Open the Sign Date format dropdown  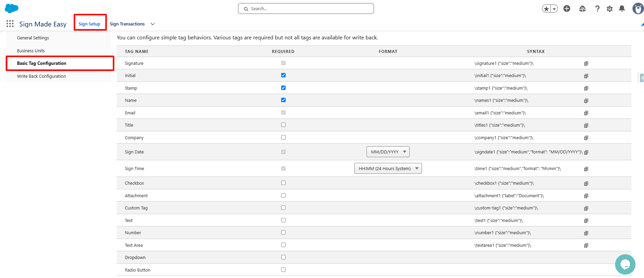388,152
